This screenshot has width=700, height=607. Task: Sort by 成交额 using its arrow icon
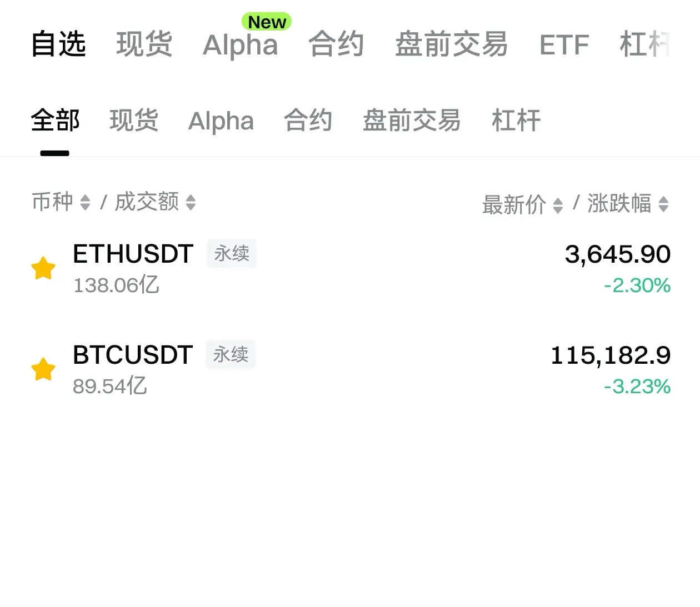click(x=191, y=202)
